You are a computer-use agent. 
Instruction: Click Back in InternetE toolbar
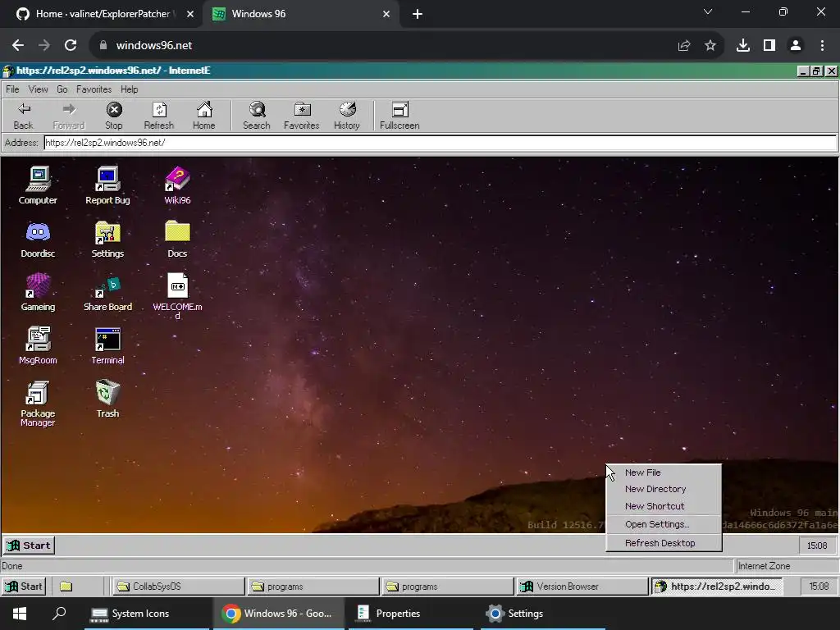coord(23,116)
